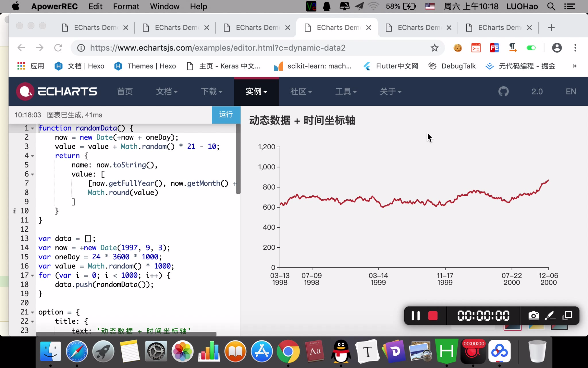
Task: Reload the current page
Action: point(58,48)
